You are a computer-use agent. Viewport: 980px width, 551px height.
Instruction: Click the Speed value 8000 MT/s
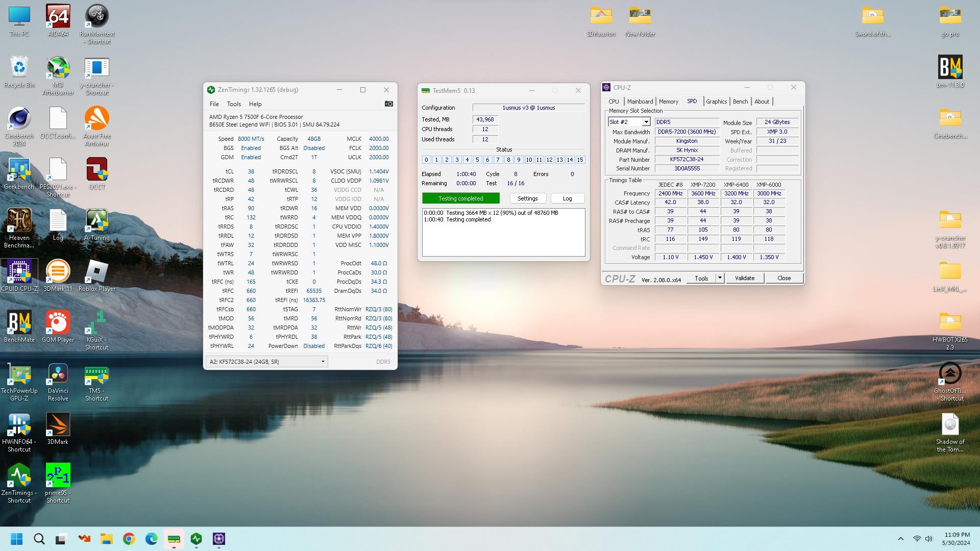pyautogui.click(x=251, y=139)
